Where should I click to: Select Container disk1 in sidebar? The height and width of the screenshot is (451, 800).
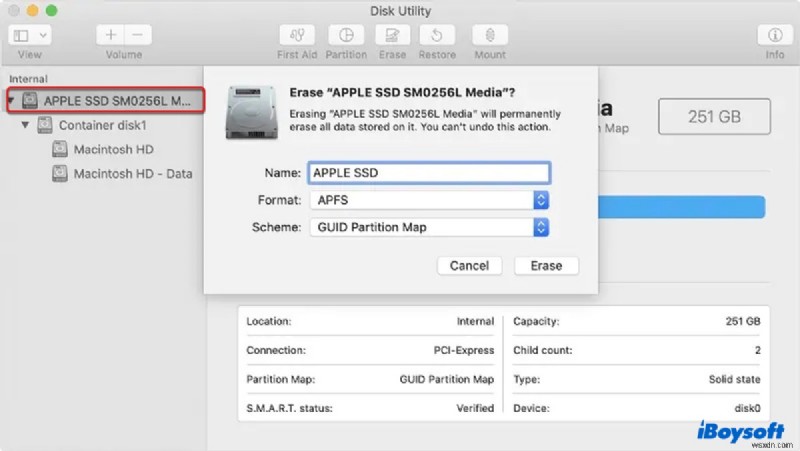pos(103,125)
